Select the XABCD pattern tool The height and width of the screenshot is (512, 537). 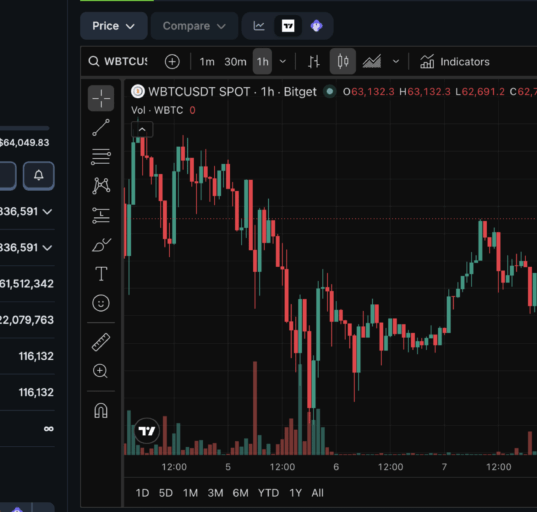(101, 186)
